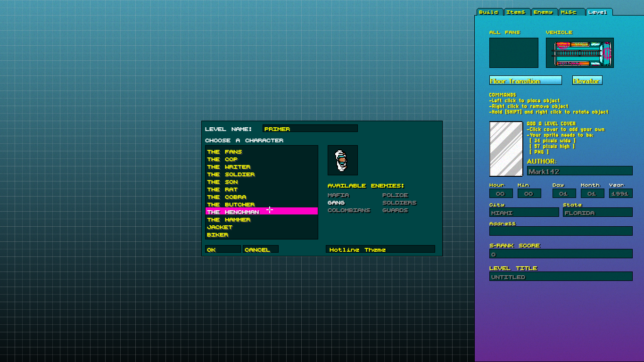Choose THE COP character
Image resolution: width=644 pixels, height=362 pixels.
[262, 159]
